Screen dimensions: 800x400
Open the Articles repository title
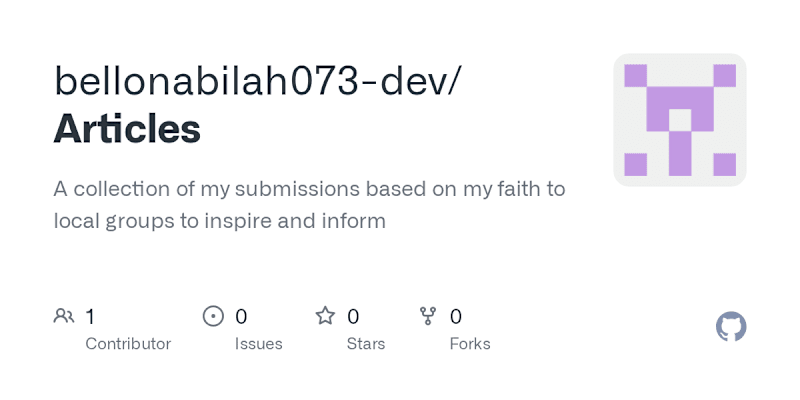[127, 129]
